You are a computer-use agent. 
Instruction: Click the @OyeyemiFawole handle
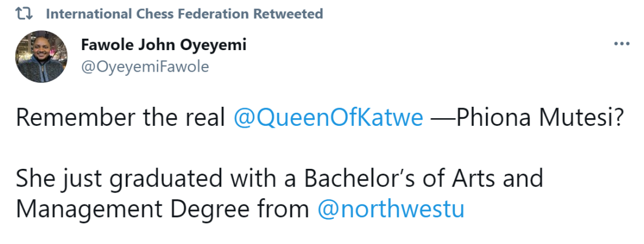point(144,66)
